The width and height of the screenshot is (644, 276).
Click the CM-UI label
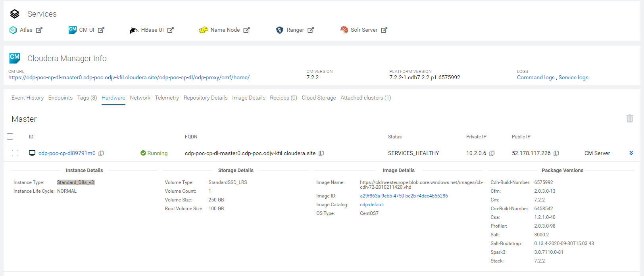pos(87,30)
